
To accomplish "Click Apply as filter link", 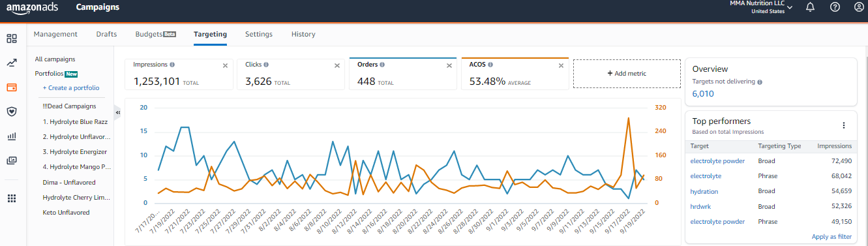I will pos(832,236).
